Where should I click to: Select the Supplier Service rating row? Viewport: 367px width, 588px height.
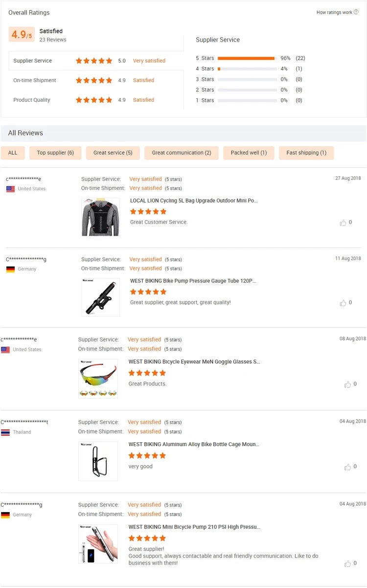96,61
